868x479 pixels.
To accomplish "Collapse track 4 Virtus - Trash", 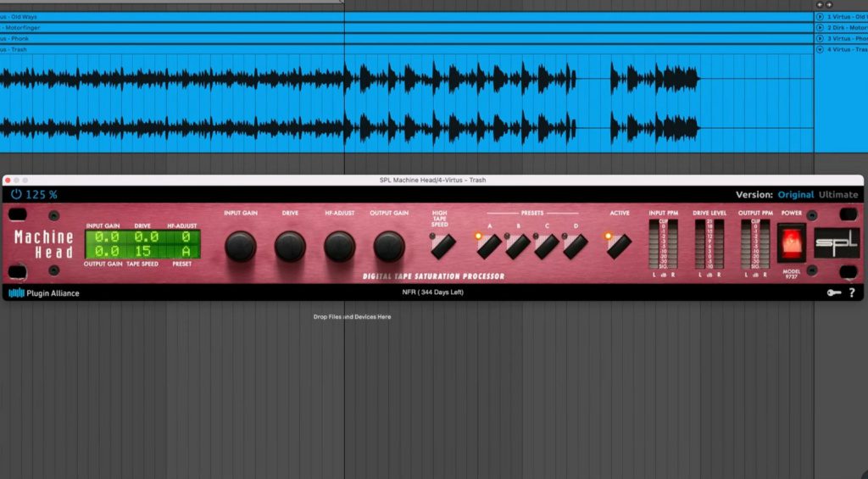I will tap(820, 49).
